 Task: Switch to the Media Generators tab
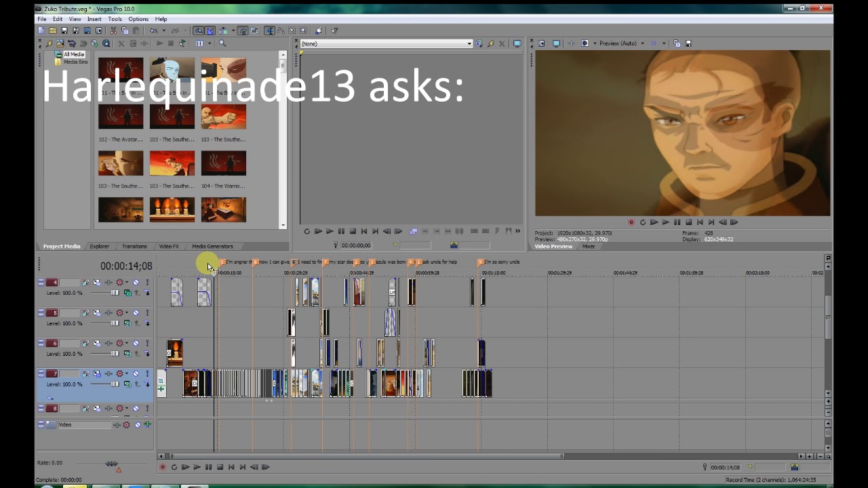[x=212, y=247]
